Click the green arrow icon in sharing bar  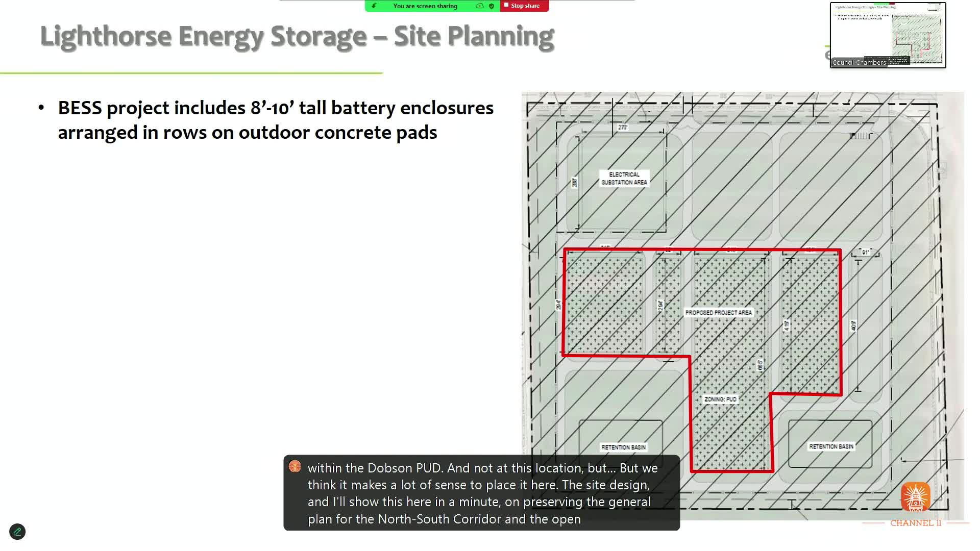(374, 6)
